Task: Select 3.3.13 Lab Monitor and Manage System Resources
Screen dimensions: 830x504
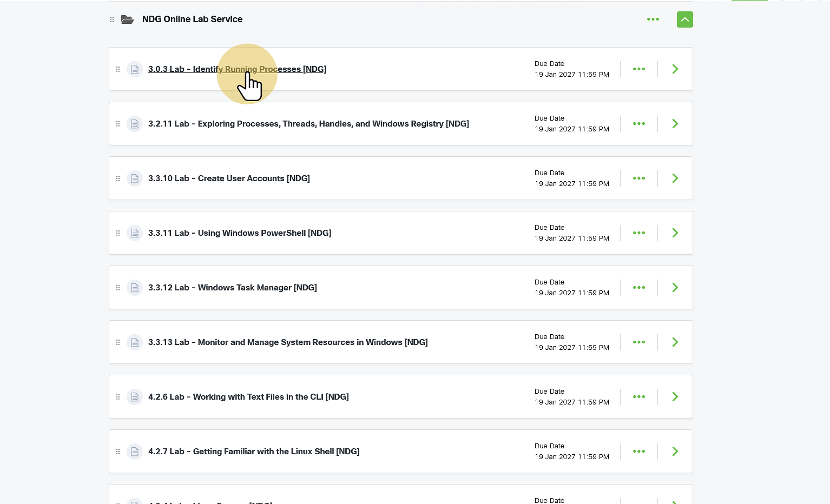Action: pyautogui.click(x=288, y=342)
